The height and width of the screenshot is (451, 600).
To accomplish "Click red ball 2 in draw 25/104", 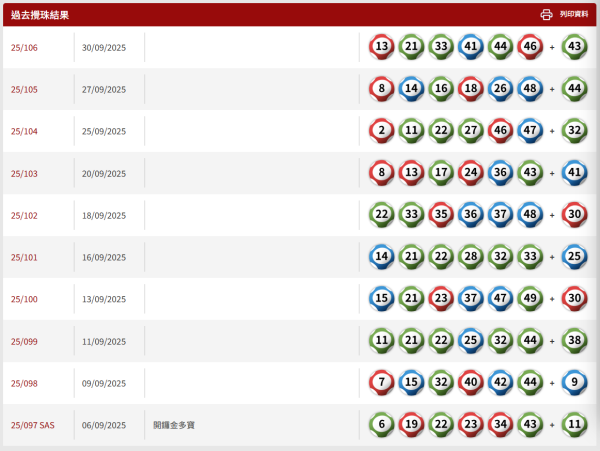I will (x=381, y=131).
